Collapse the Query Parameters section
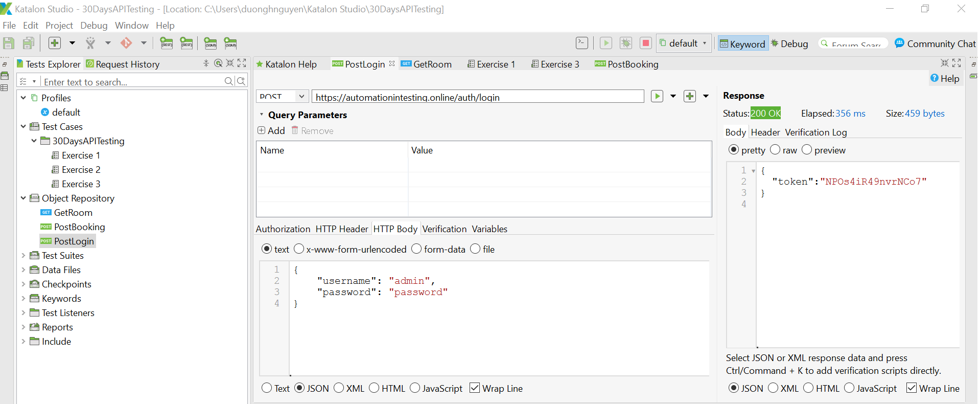 click(262, 115)
